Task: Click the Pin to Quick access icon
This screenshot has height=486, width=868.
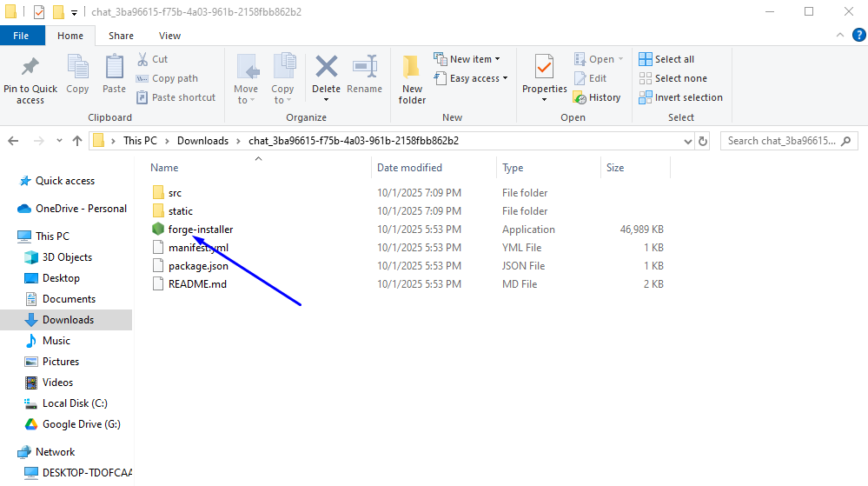Action: click(x=30, y=68)
